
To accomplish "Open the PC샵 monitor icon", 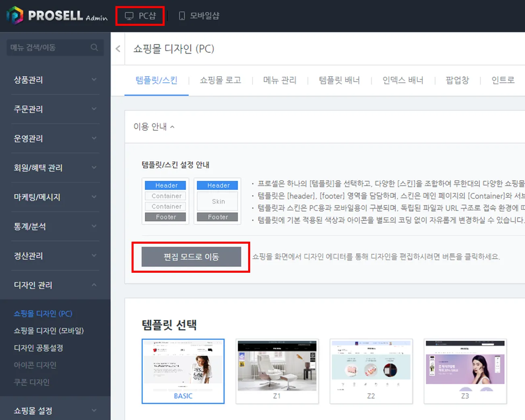I will (129, 16).
